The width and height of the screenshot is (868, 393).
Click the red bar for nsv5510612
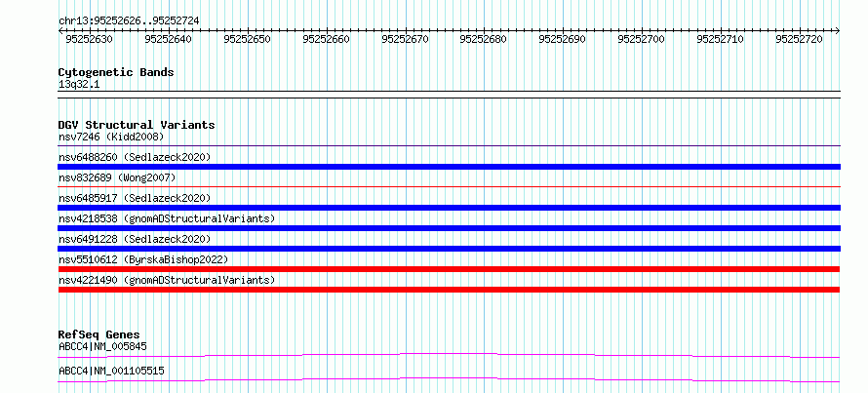[x=449, y=269]
